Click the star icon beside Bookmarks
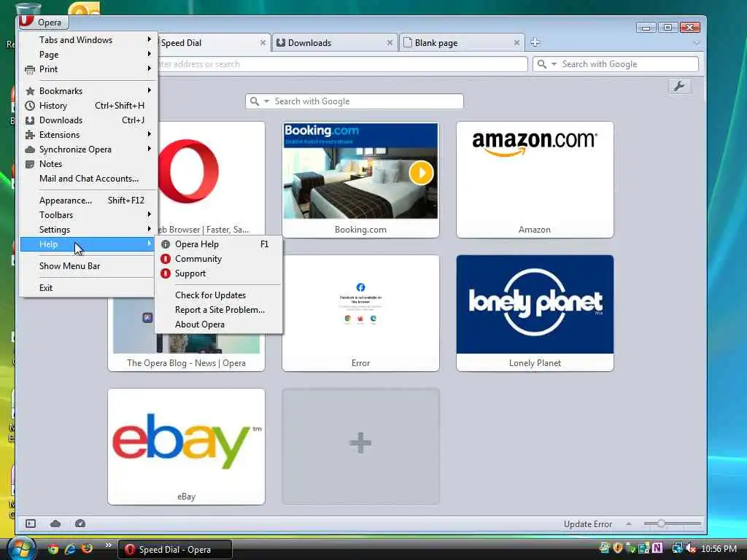 point(30,91)
